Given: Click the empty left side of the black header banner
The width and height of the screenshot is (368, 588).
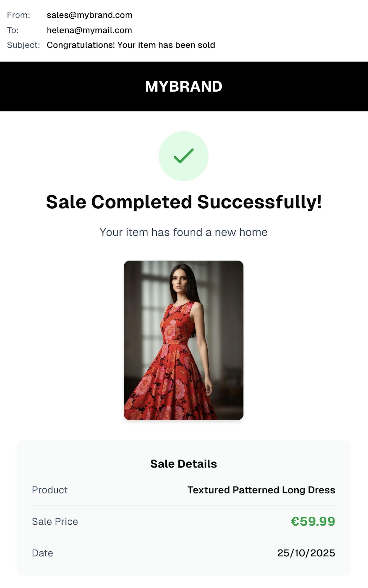Looking at the screenshot, I should click(61, 87).
